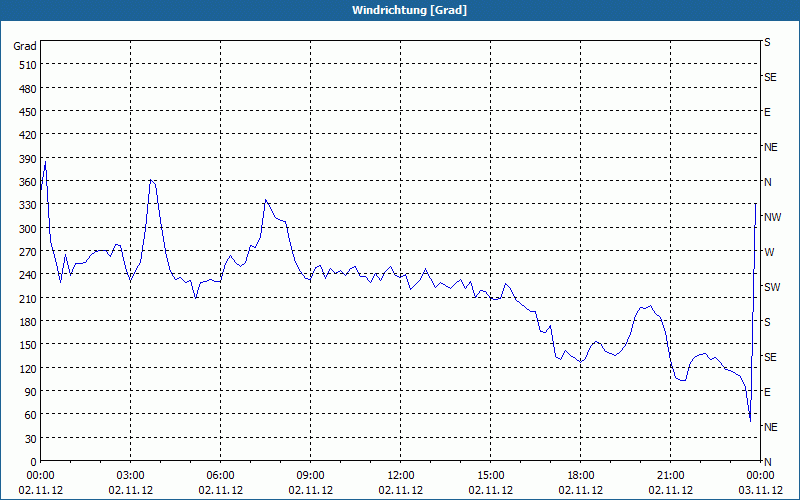Click the "120" degree axis label

coord(28,368)
